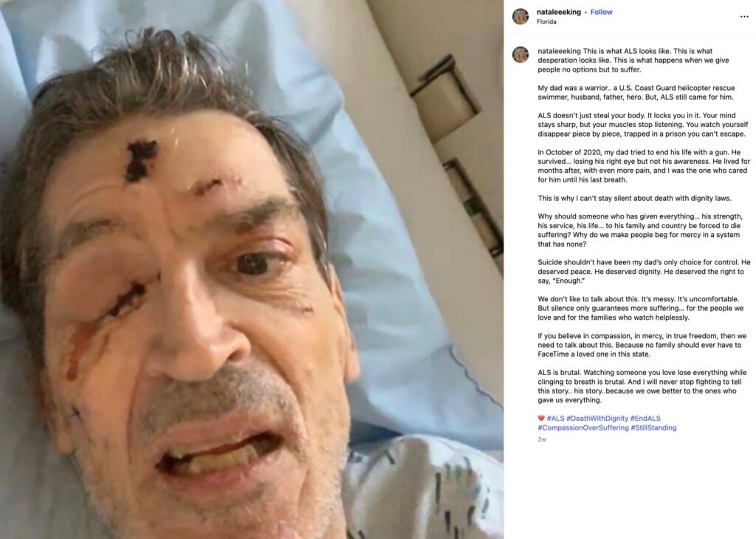Click nataleeeking username at start of caption
Viewport: 756px width, 539px height.
pyautogui.click(x=560, y=51)
